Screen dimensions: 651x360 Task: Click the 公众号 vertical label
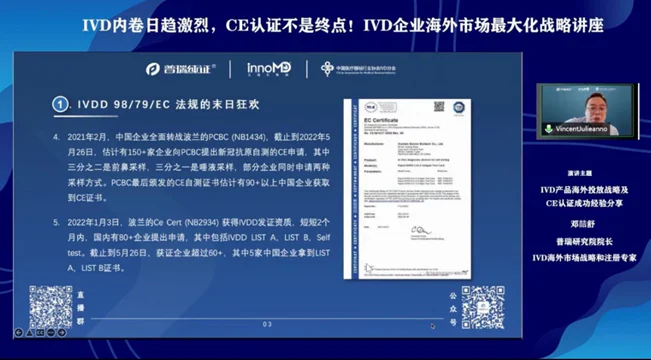click(x=453, y=309)
